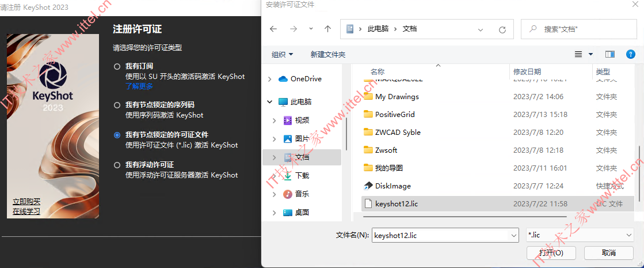Select the OneDrive cloud icon

point(283,79)
